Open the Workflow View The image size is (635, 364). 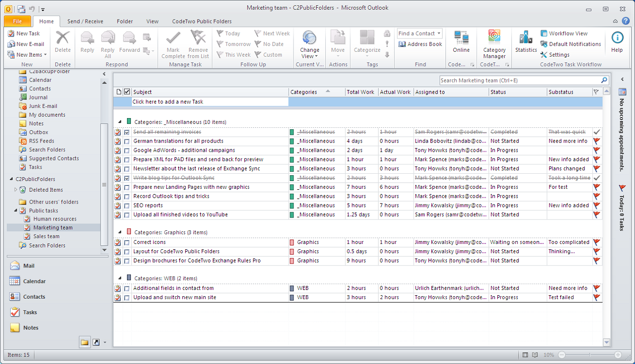(564, 34)
